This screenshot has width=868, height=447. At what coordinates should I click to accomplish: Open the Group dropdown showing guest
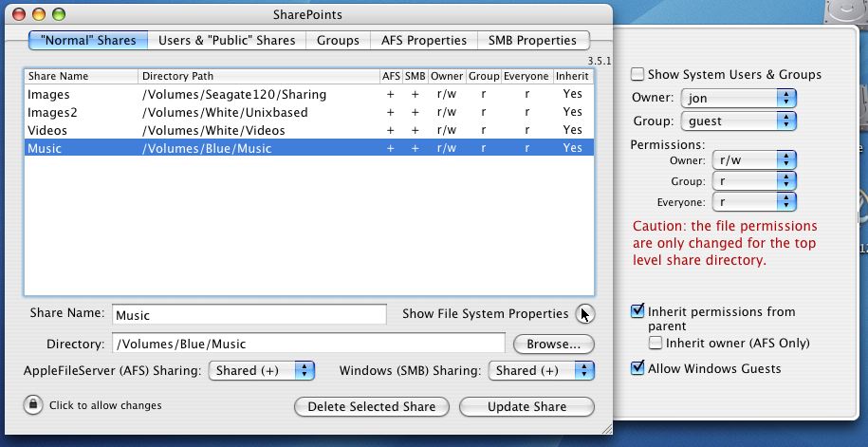point(738,121)
